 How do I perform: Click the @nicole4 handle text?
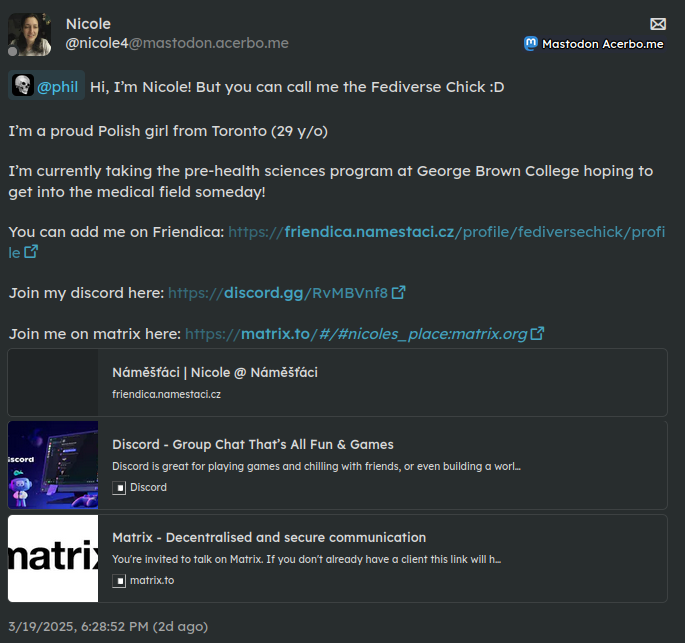pos(96,43)
